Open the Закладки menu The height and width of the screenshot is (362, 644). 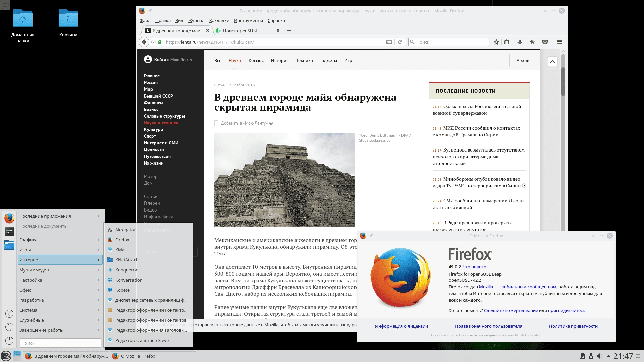click(x=219, y=21)
